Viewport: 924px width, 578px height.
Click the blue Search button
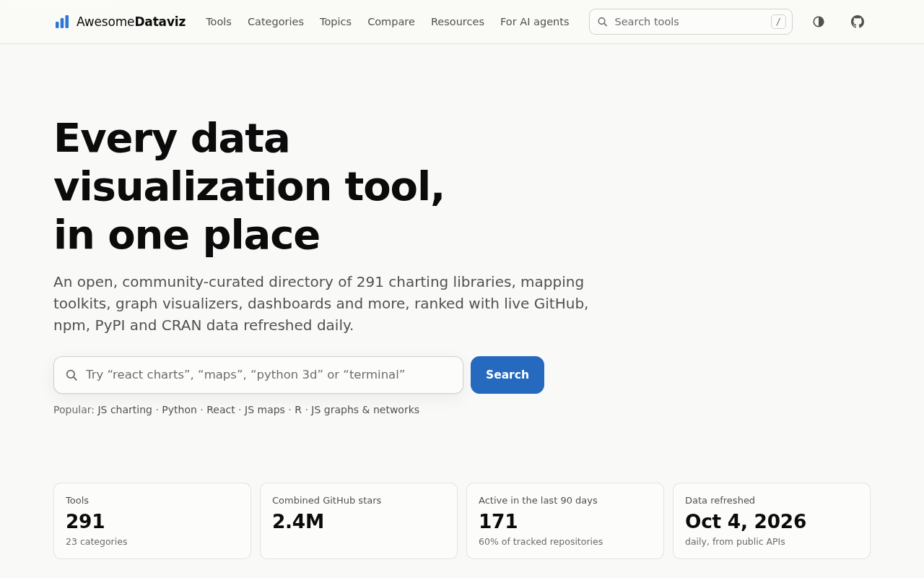507,375
